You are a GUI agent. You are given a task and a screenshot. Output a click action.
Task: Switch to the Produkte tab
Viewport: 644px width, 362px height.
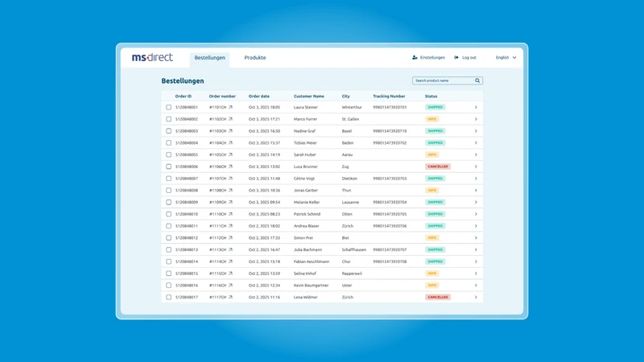point(255,58)
